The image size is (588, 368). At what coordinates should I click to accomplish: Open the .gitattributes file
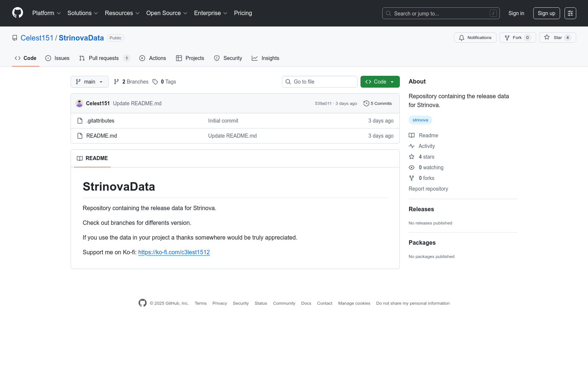coord(100,121)
